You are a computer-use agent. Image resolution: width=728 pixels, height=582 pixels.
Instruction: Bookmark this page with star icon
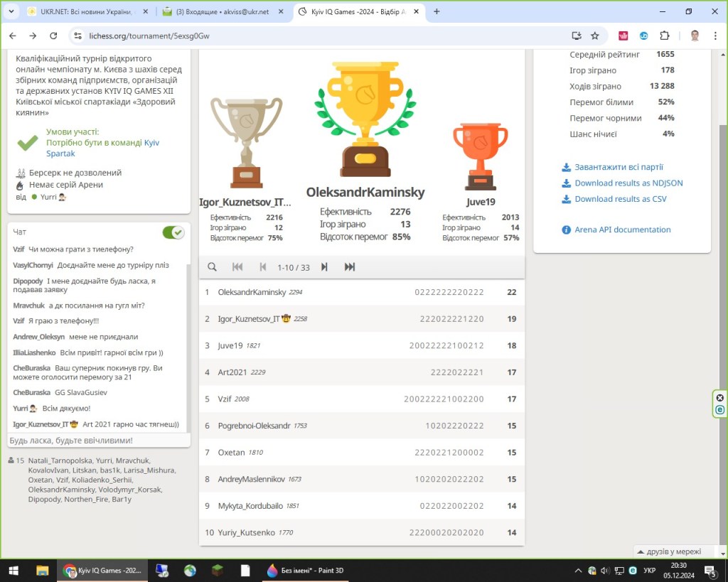(x=595, y=36)
